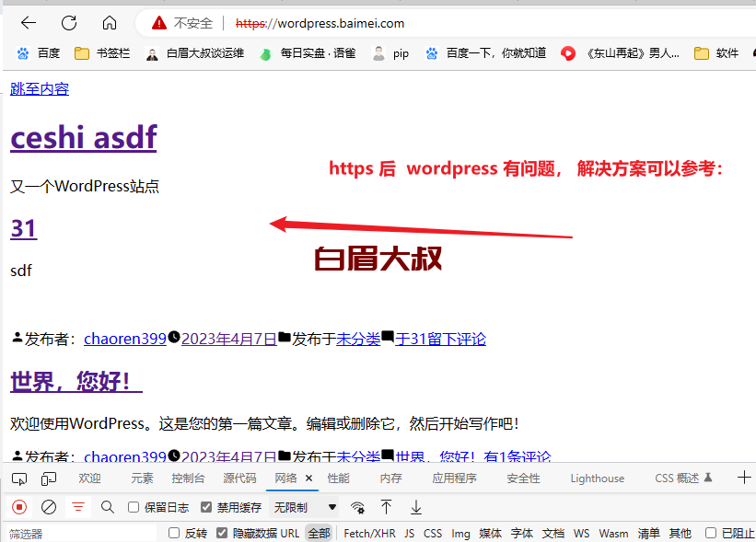This screenshot has width=756, height=542.
Task: Filter requests by 媒体
Action: pos(490,534)
